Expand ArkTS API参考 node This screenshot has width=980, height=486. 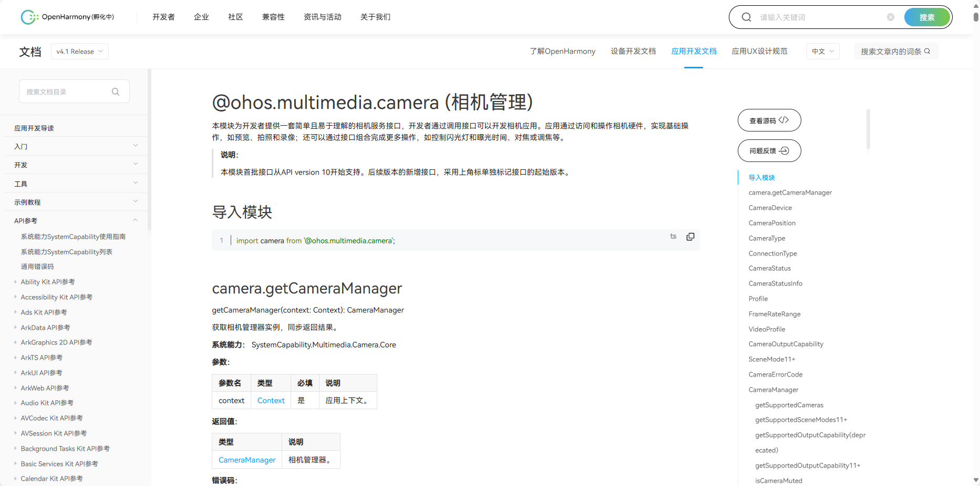pyautogui.click(x=15, y=358)
